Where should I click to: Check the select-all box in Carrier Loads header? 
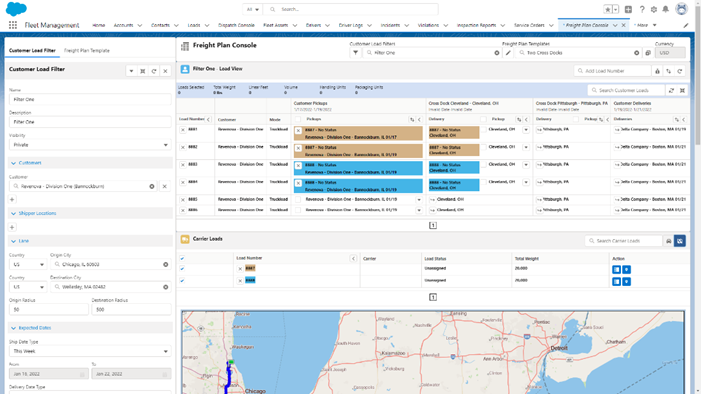pos(182,258)
